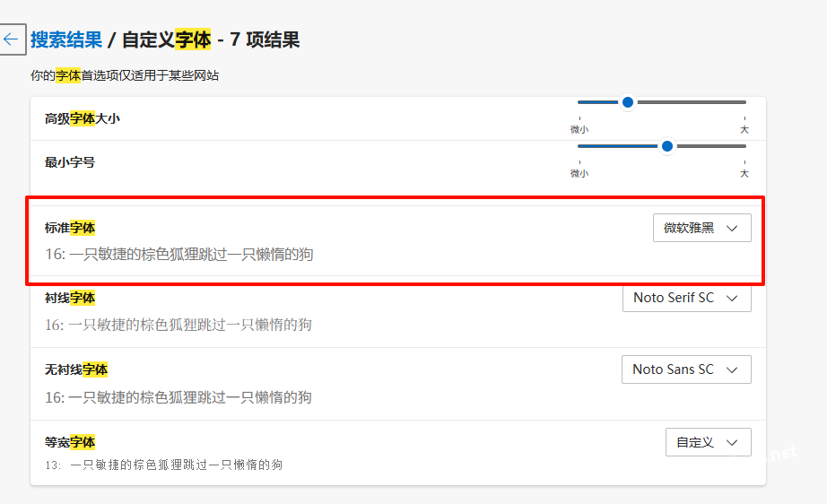The image size is (827, 504).
Task: Click the 高级字体大小 slider handle
Action: tap(628, 102)
